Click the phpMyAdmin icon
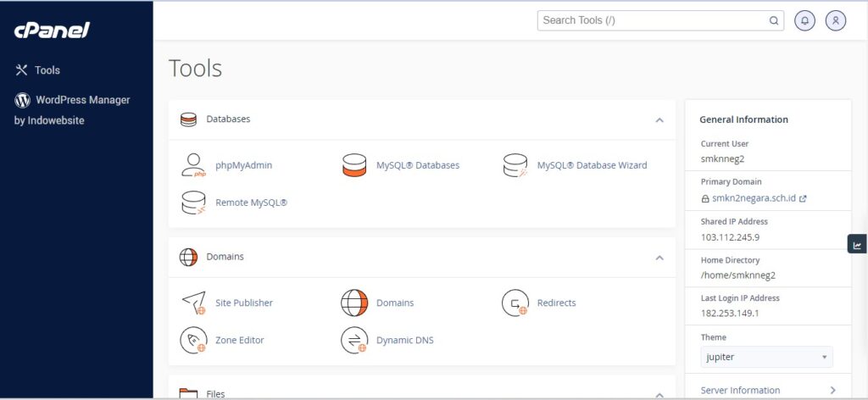 click(x=193, y=165)
